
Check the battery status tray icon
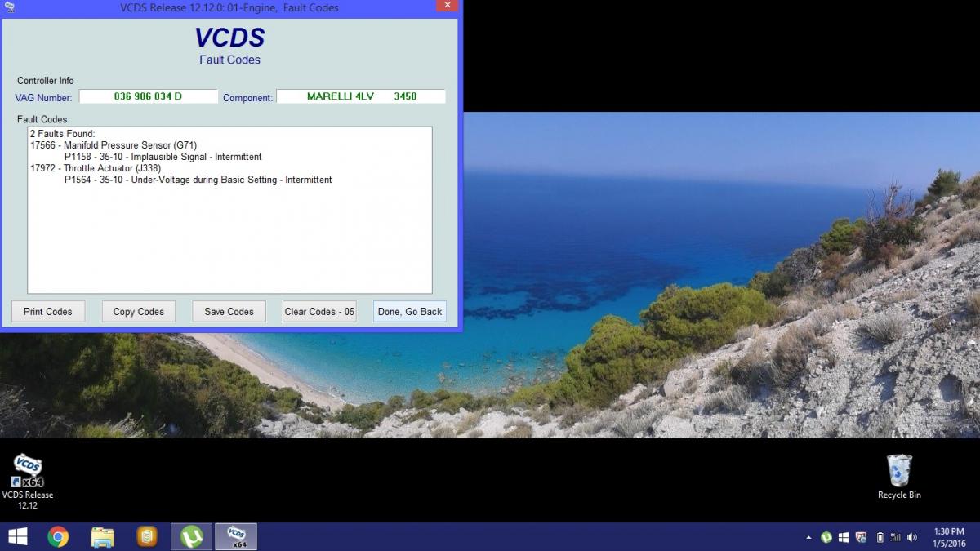tap(880, 537)
